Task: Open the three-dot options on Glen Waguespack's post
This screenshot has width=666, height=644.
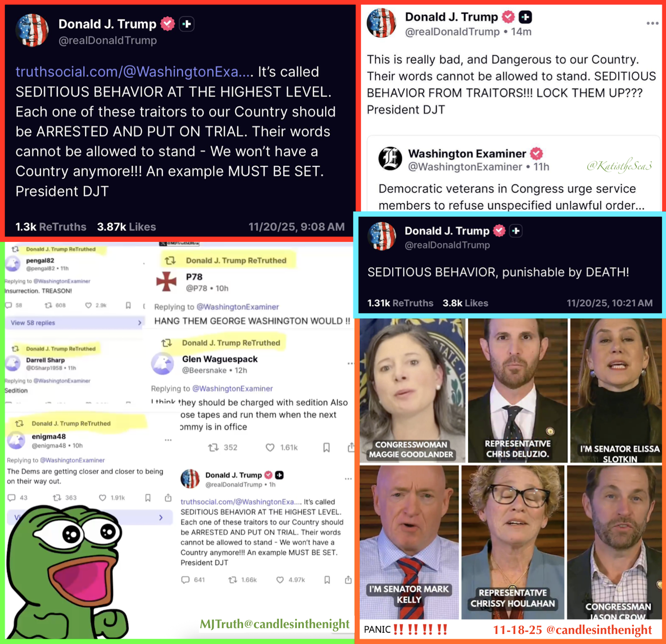Action: pyautogui.click(x=350, y=363)
